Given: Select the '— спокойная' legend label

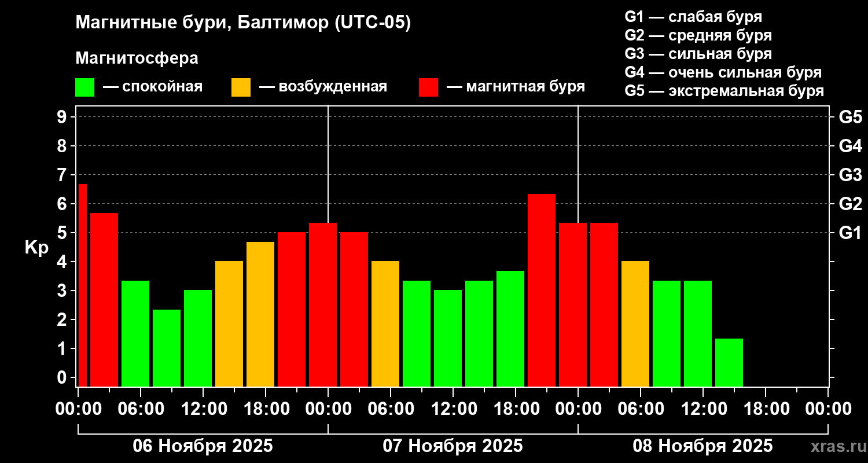Looking at the screenshot, I should [153, 87].
